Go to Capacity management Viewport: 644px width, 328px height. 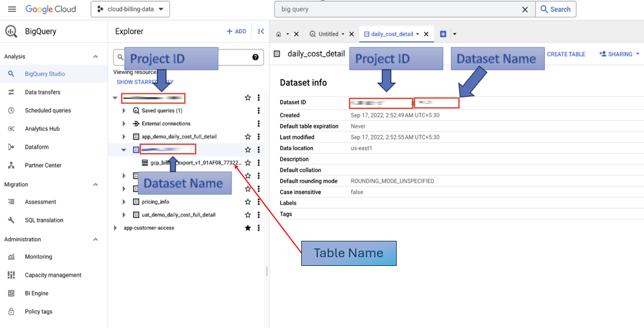click(x=54, y=275)
